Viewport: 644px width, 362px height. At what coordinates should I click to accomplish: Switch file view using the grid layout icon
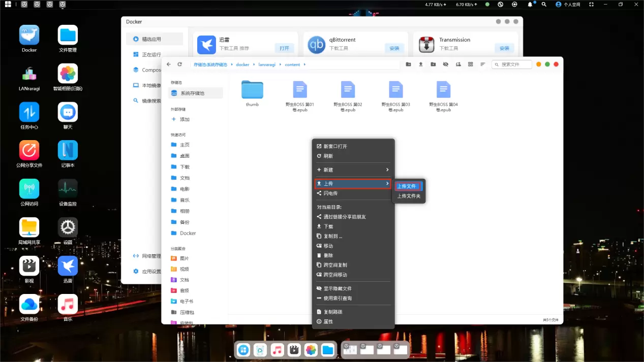pos(470,64)
